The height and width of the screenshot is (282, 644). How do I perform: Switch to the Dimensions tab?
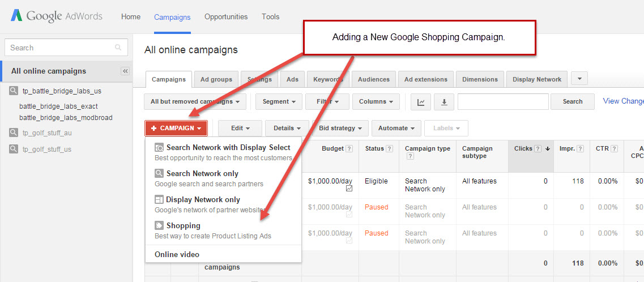coord(480,79)
